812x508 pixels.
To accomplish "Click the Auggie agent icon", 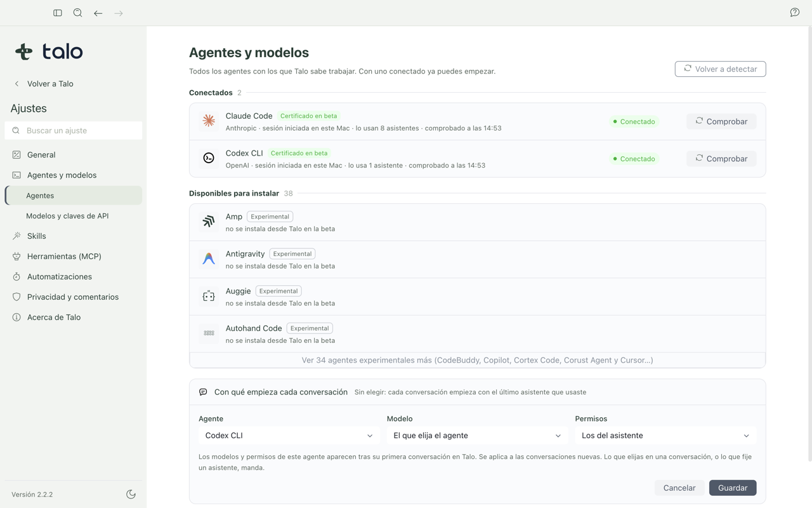I will [x=209, y=296].
